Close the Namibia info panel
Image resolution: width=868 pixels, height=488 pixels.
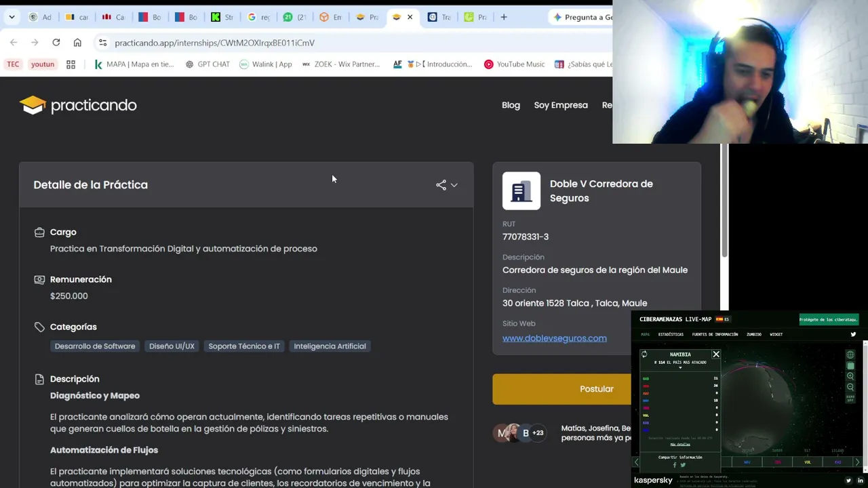[715, 354]
